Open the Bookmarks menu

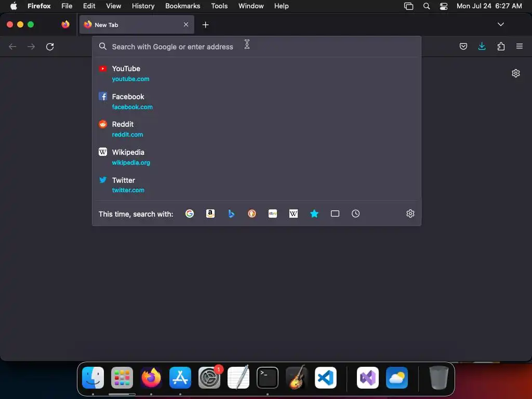pyautogui.click(x=182, y=6)
